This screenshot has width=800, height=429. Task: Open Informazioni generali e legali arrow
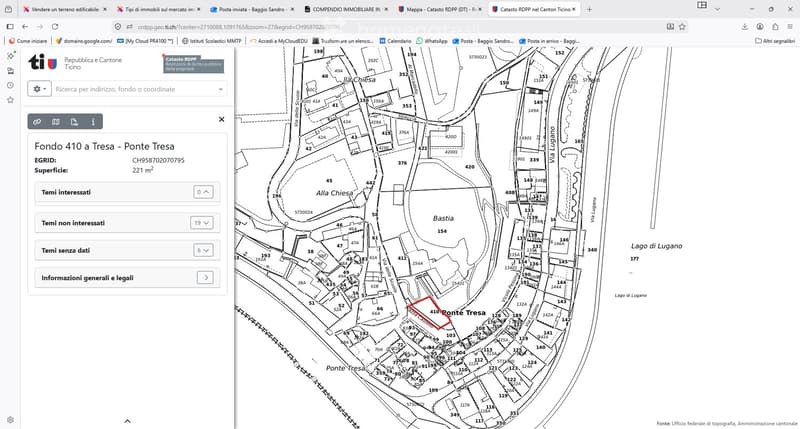205,278
